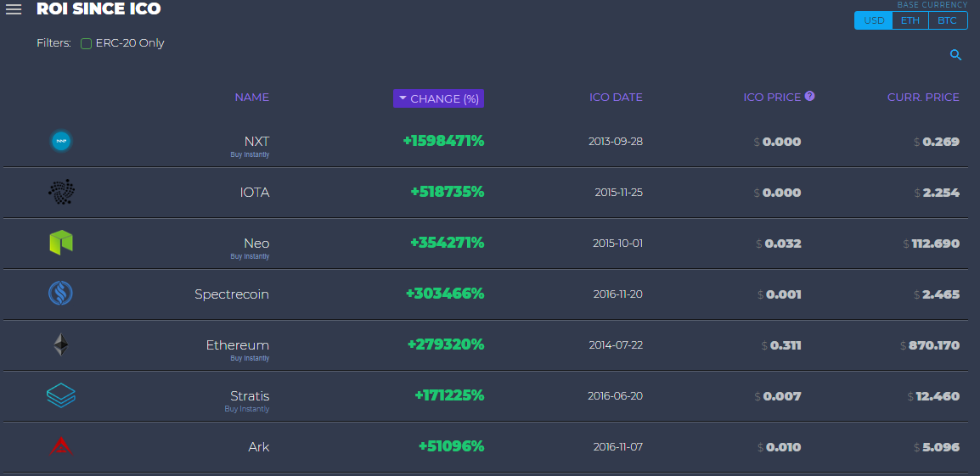Click the current price $0.269

pos(936,142)
